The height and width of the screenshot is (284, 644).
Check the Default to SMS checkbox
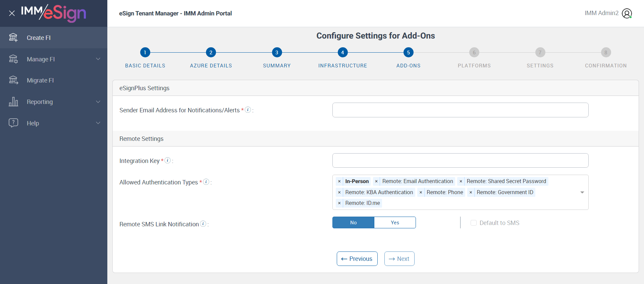point(474,223)
